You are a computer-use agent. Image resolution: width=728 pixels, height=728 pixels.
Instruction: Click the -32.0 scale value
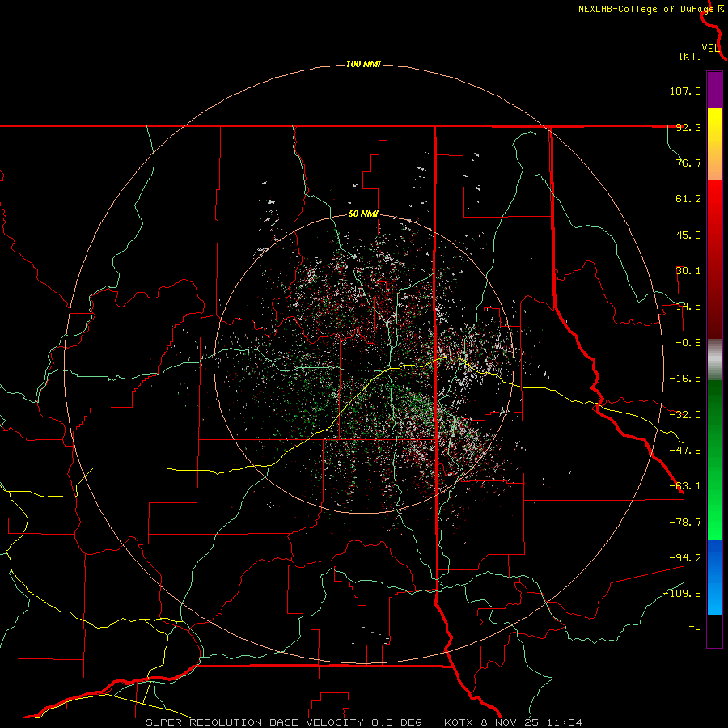pos(685,415)
